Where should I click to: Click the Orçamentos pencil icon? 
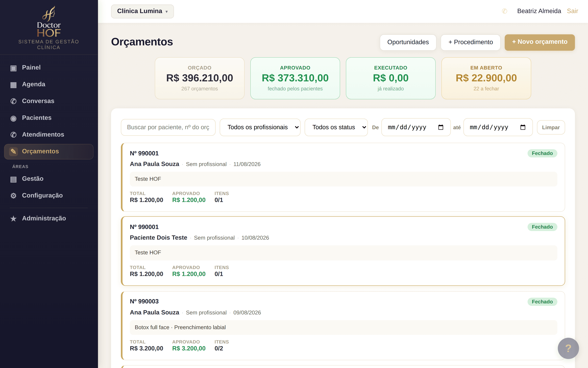point(13,151)
